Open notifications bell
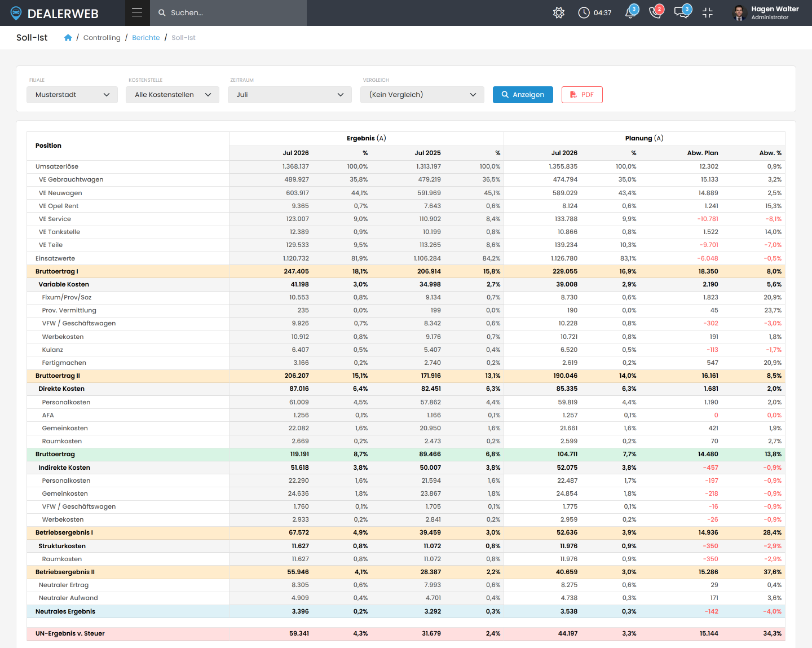Image resolution: width=812 pixels, height=648 pixels. 631,12
